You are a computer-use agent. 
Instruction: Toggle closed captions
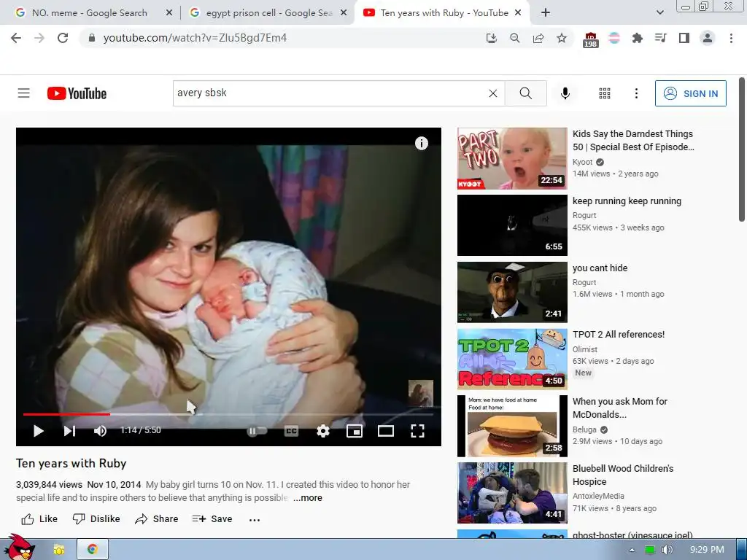(291, 431)
